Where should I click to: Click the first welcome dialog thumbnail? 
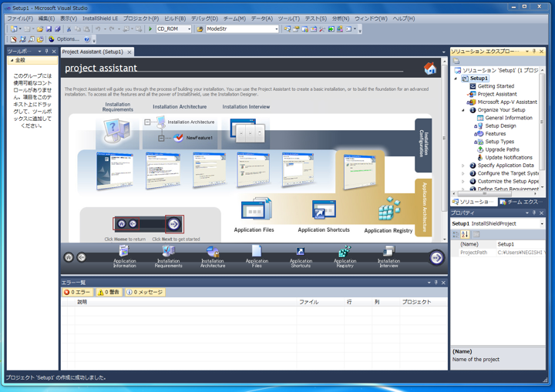click(115, 171)
